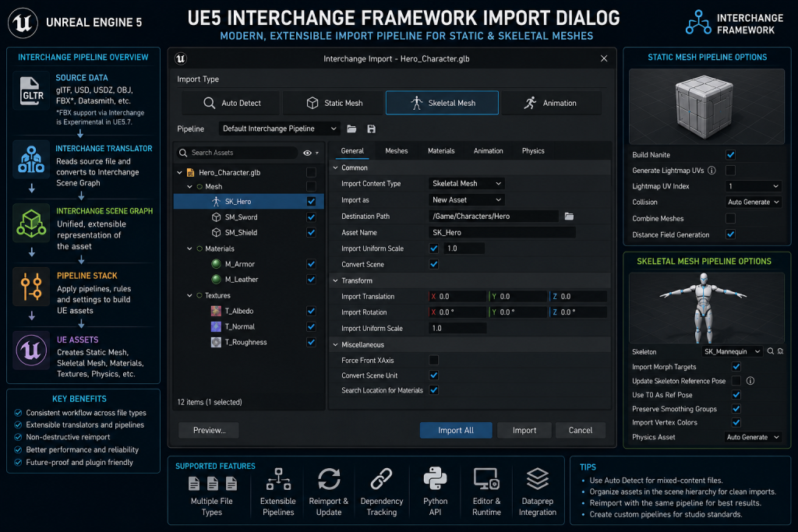Click Extensible Pipelines feature icon

point(278,478)
